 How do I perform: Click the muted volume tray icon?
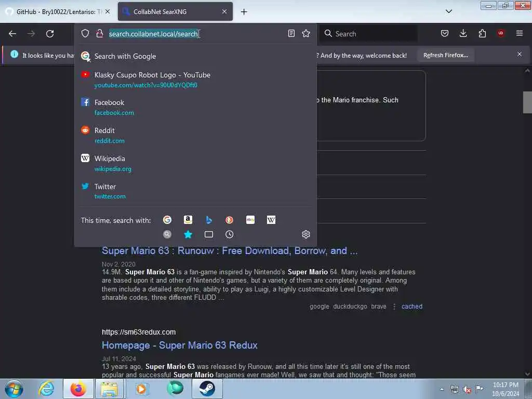click(x=467, y=389)
